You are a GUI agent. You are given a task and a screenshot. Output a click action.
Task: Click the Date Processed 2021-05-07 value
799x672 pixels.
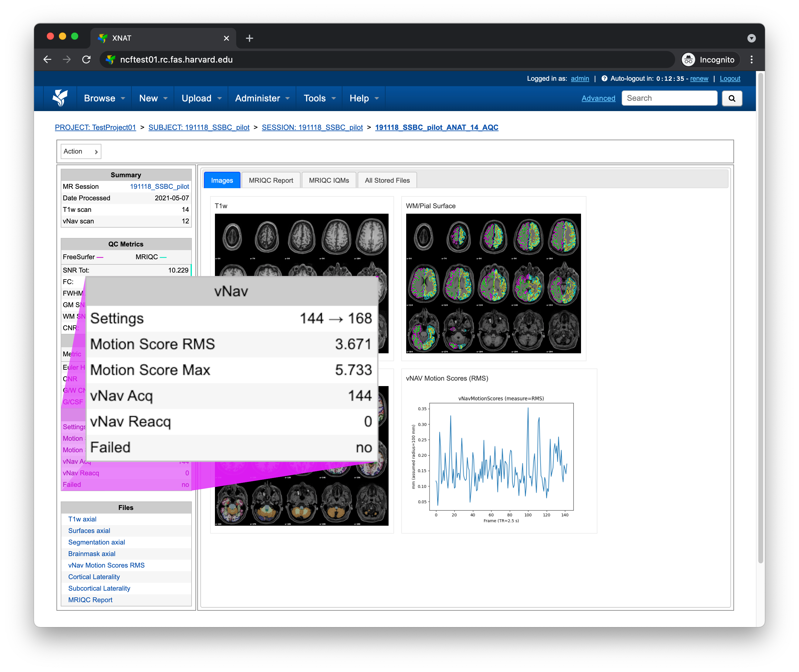(x=172, y=198)
